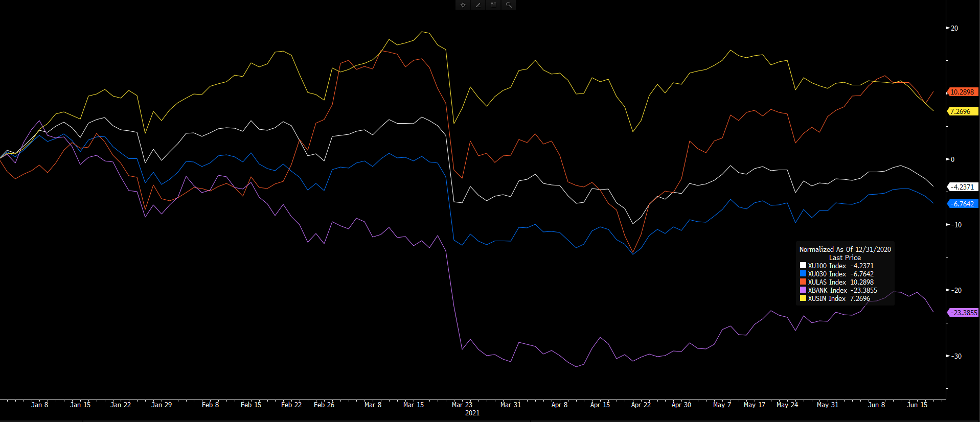Click the orange 10.2898 price tag
This screenshot has width=980, height=422.
point(962,92)
